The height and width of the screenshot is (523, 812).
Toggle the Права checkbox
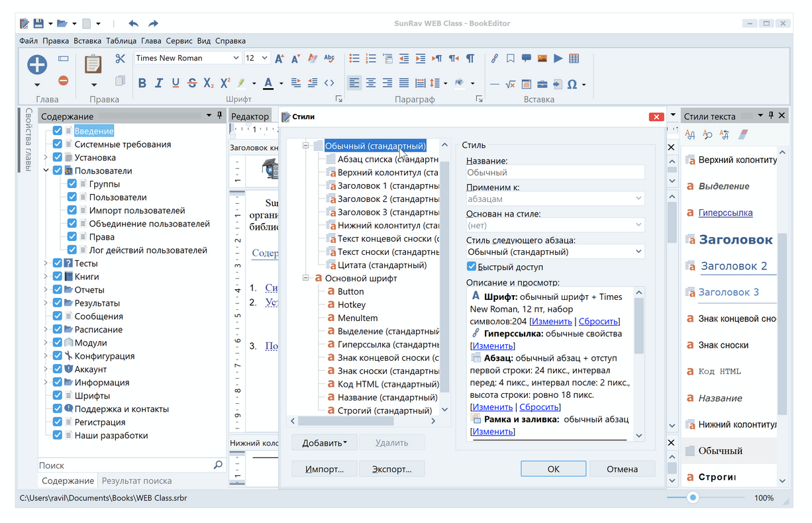72,237
